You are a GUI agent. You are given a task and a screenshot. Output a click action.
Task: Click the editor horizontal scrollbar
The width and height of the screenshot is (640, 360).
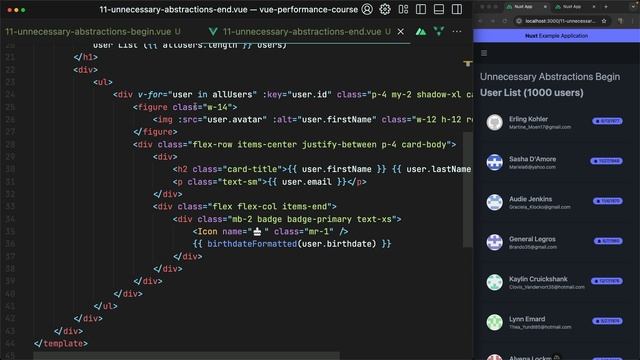pos(187,356)
